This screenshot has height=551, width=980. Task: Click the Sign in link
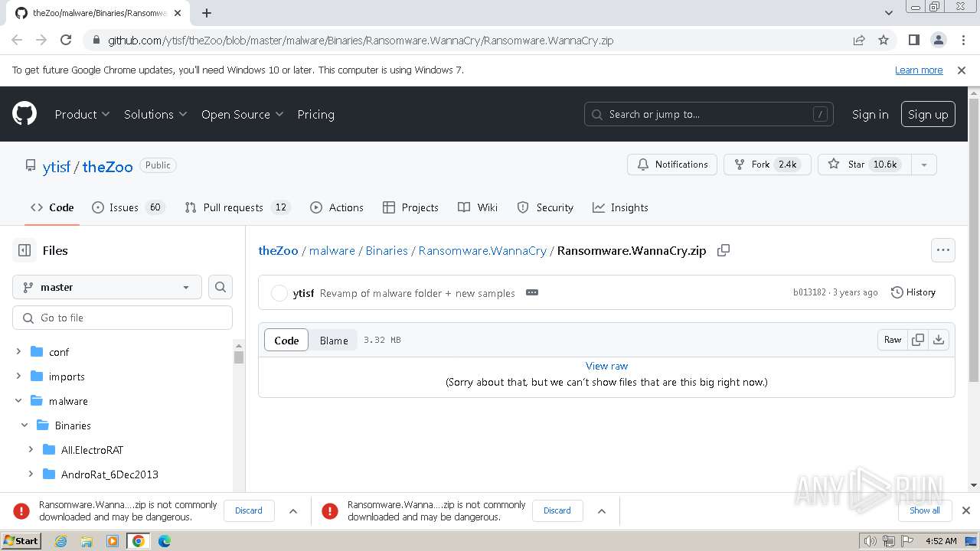point(870,114)
